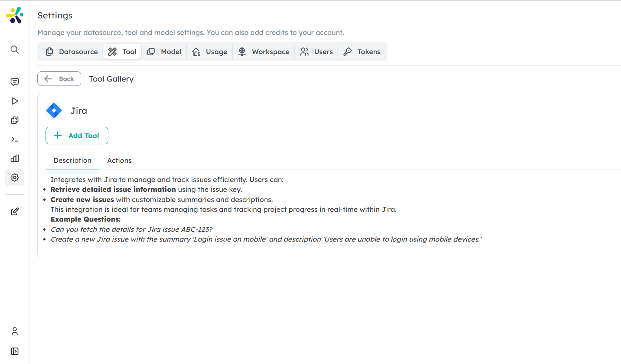Screen dimensions: 621x364
Task: Click the example question about ABC-123
Action: pos(132,229)
